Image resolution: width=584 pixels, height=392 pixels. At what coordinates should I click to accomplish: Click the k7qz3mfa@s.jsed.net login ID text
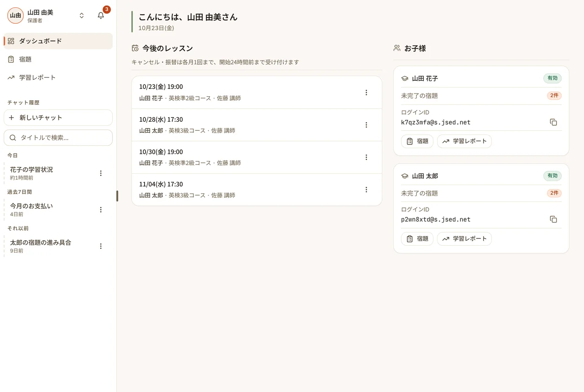click(x=436, y=122)
